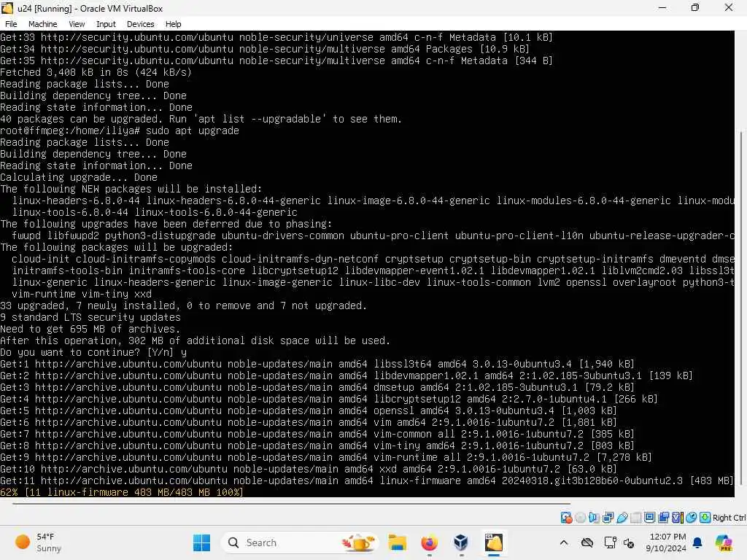Click the 'Calculating upgrade... Done' line

[79, 177]
